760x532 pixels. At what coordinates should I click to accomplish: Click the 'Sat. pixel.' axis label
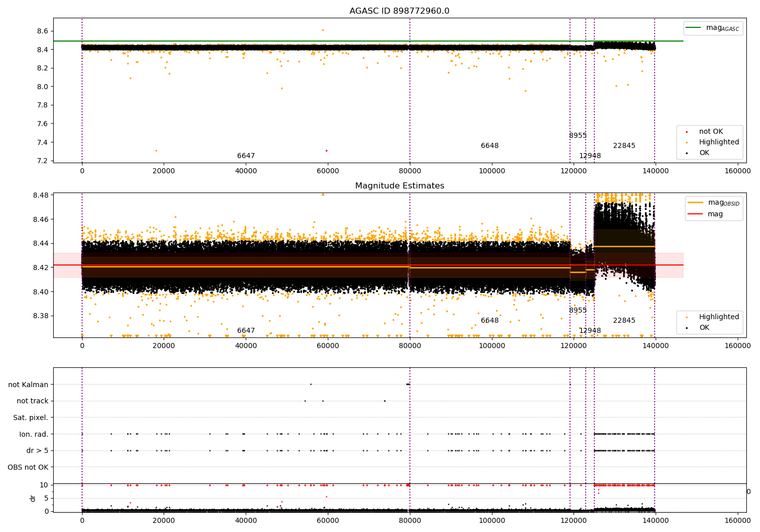click(30, 417)
